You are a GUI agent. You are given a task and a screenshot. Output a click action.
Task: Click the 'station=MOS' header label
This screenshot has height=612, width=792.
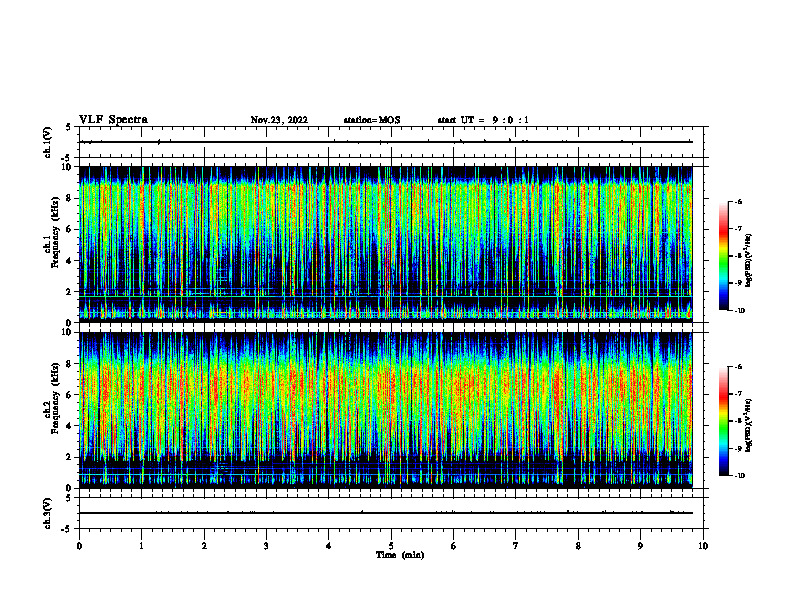tap(372, 120)
